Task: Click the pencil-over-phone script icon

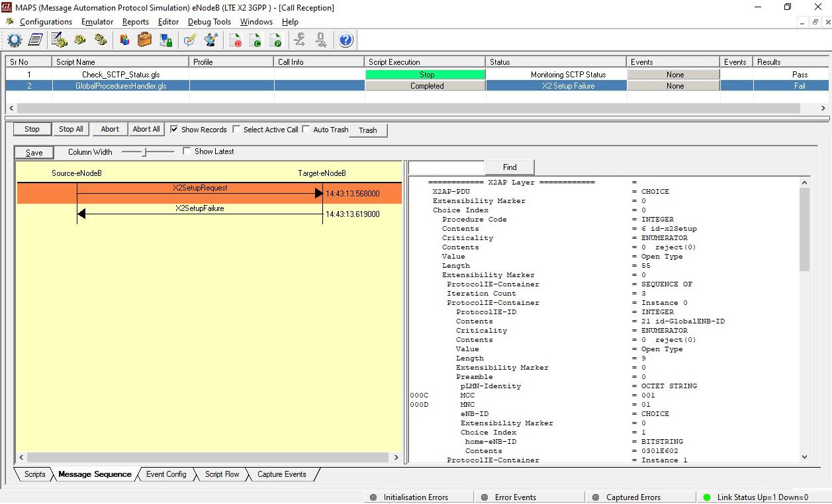Action: (60, 40)
